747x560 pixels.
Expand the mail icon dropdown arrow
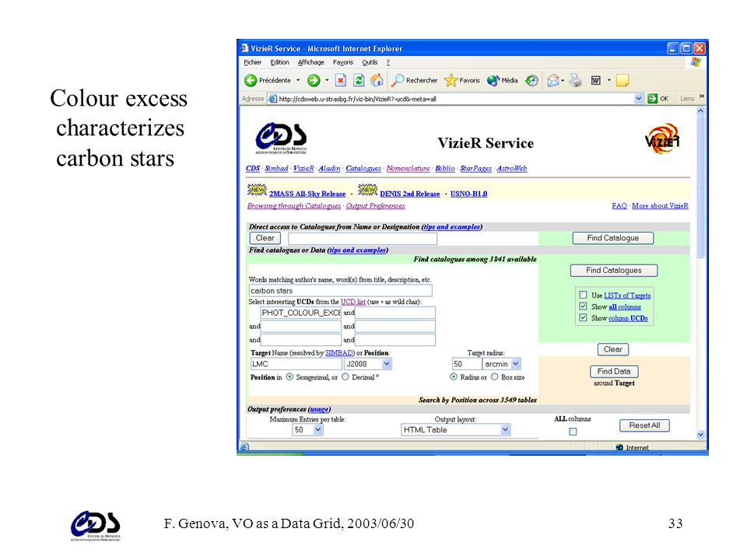[x=563, y=80]
